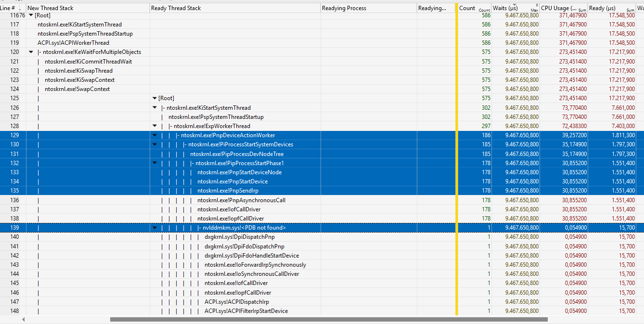Select dxgkrnl.sys!DpiFdoDispatchPnp row
The height and width of the screenshot is (324, 644).
245,246
